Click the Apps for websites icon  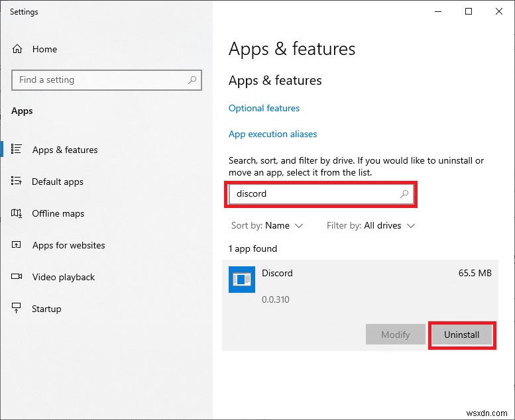pos(17,245)
